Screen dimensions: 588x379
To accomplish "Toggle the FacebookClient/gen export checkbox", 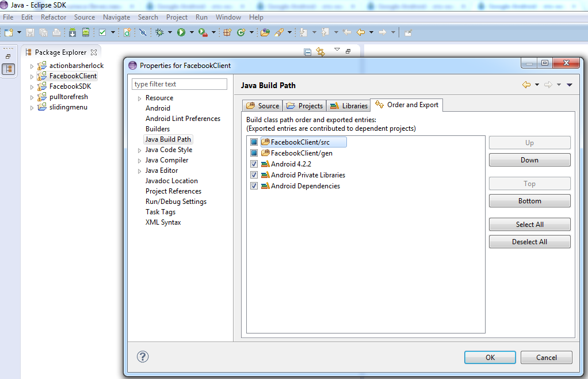I will [254, 153].
